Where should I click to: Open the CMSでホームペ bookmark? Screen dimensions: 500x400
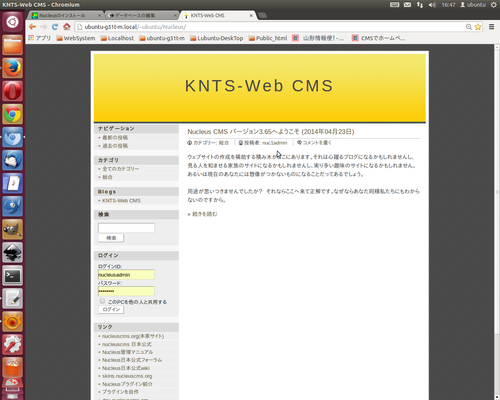coord(378,38)
